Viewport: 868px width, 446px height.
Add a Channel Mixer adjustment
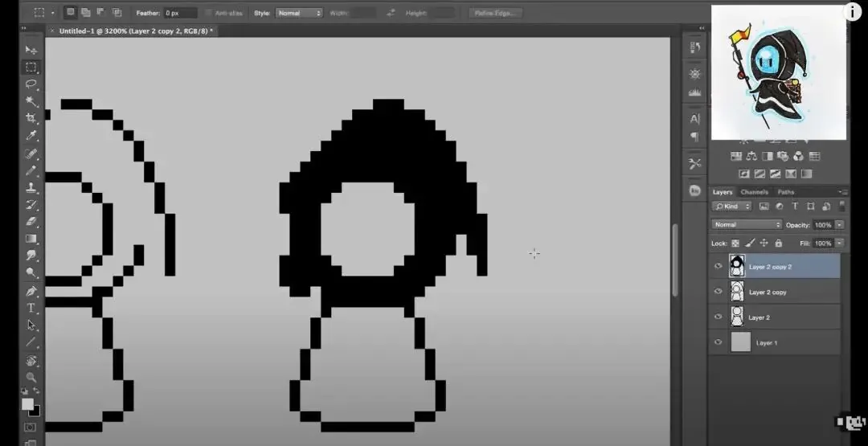click(x=798, y=156)
